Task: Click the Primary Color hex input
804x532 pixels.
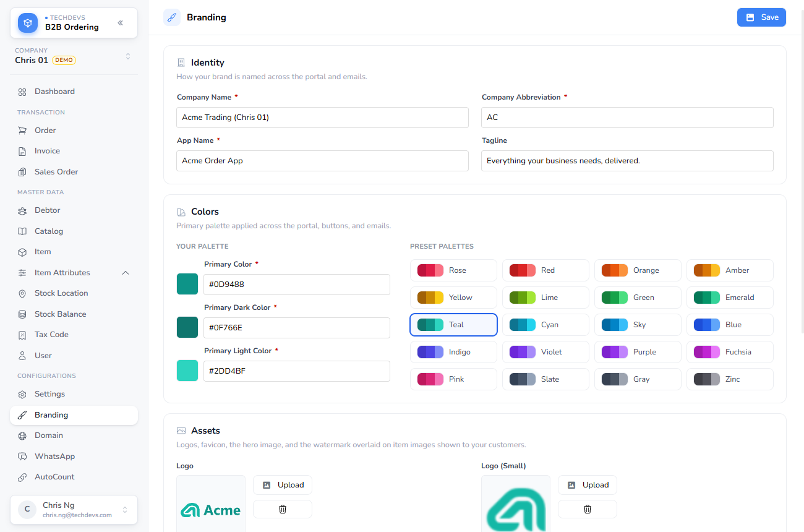Action: [297, 285]
